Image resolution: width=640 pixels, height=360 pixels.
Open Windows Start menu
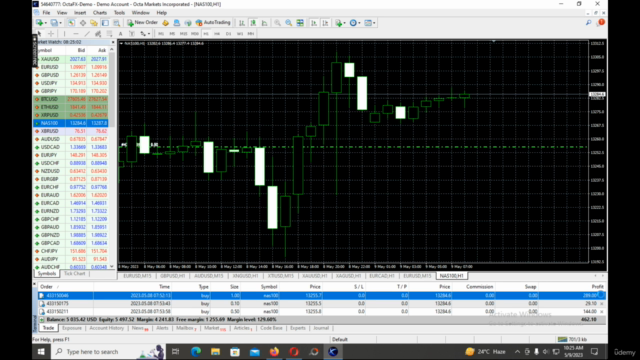click(41, 351)
